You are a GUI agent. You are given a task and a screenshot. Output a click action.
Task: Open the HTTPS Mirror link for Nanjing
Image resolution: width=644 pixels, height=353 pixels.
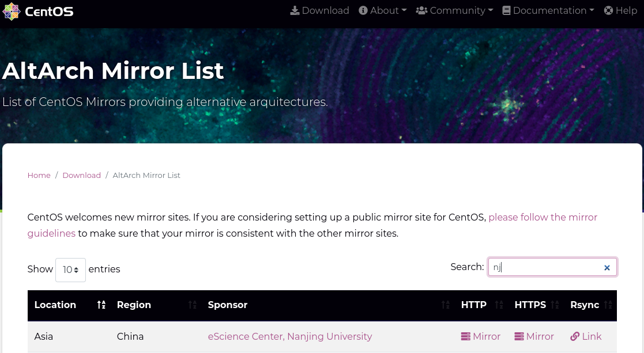click(x=534, y=337)
